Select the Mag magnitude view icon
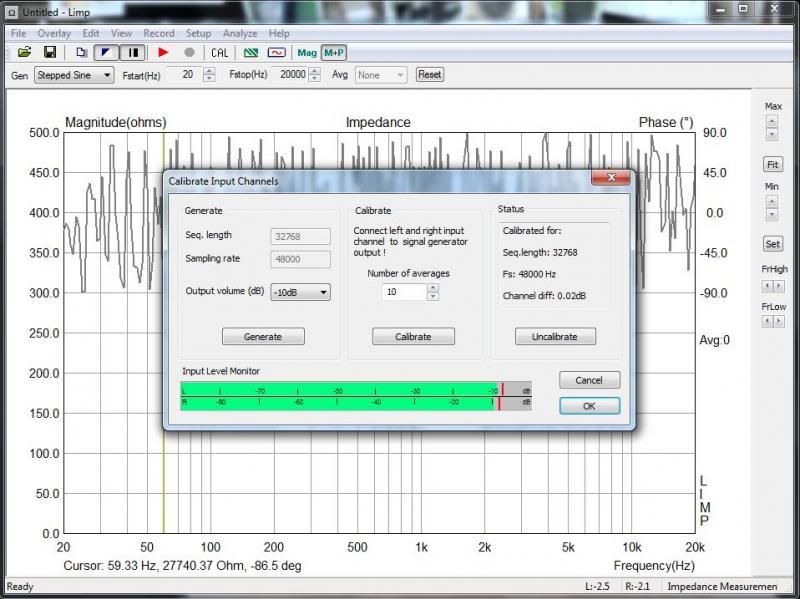This screenshot has height=599, width=800. (x=307, y=52)
